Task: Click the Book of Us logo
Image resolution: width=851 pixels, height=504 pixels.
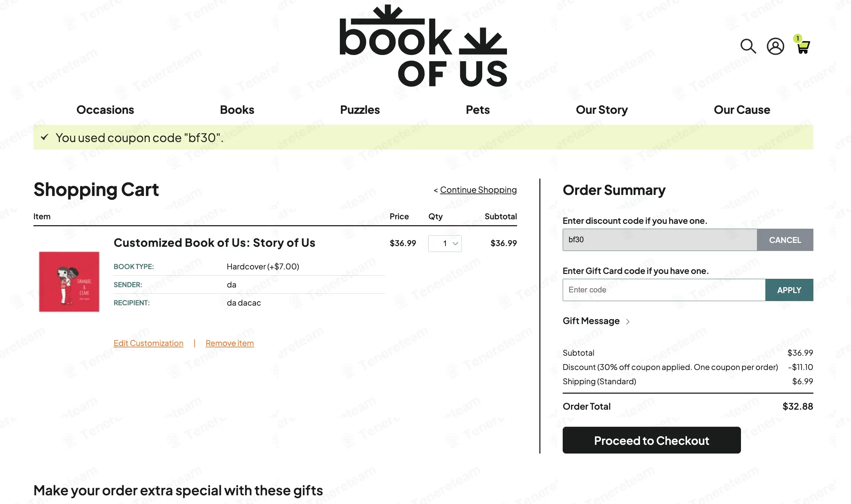Action: 423,46
